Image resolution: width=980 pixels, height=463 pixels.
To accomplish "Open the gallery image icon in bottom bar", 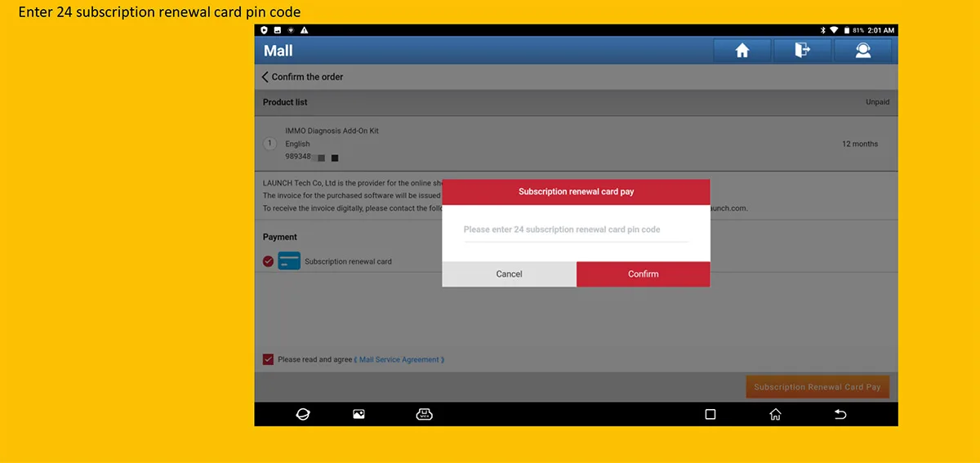I will [x=359, y=414].
